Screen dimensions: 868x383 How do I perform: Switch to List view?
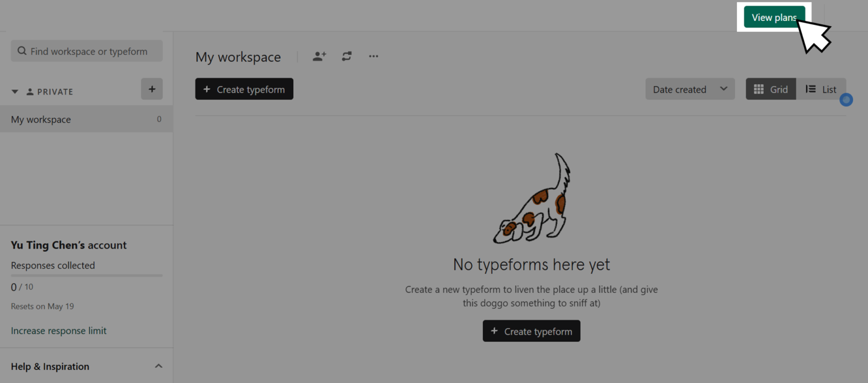[x=821, y=89]
